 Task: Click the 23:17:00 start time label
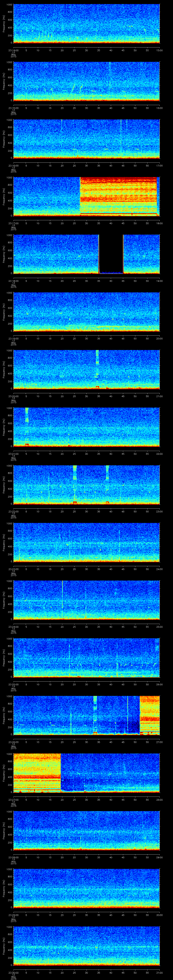tap(13, 223)
